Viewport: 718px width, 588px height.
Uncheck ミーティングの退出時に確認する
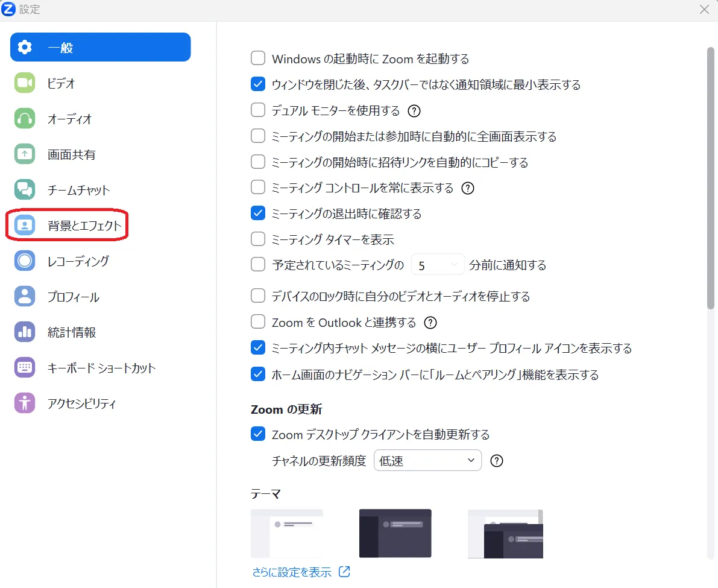click(258, 213)
